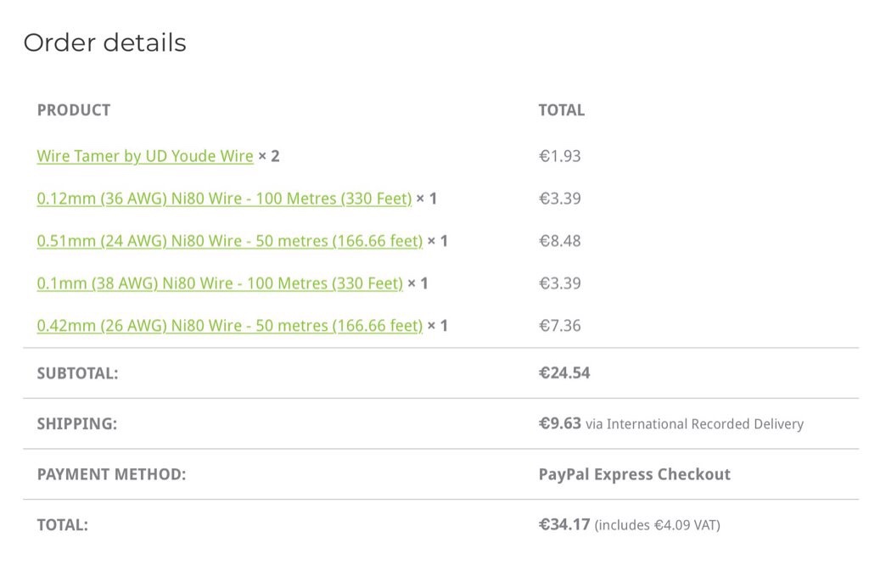This screenshot has width=869, height=588.
Task: Open the 0.42mm (26 AWG) Ni80 Wire link
Action: click(229, 326)
